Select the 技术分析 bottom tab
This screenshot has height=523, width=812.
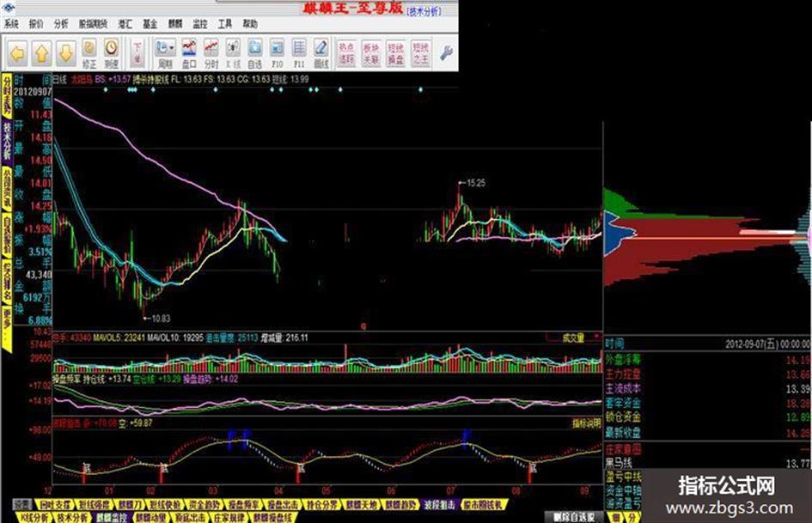tap(72, 517)
